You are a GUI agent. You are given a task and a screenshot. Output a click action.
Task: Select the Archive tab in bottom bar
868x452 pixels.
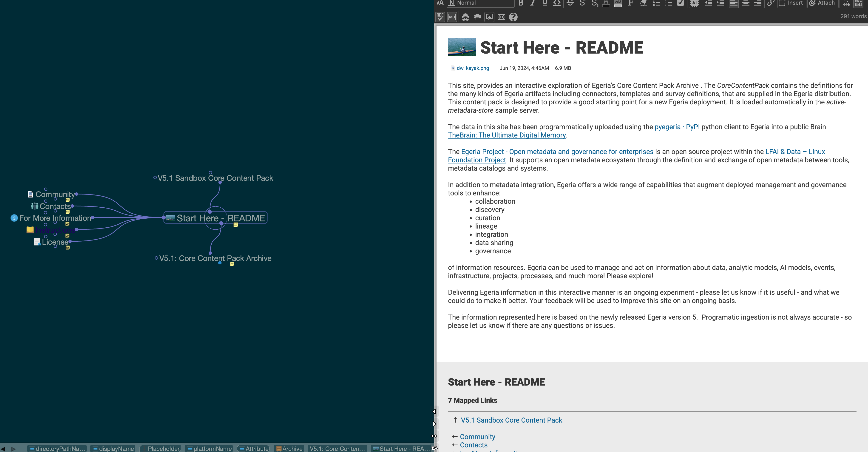tap(289, 448)
